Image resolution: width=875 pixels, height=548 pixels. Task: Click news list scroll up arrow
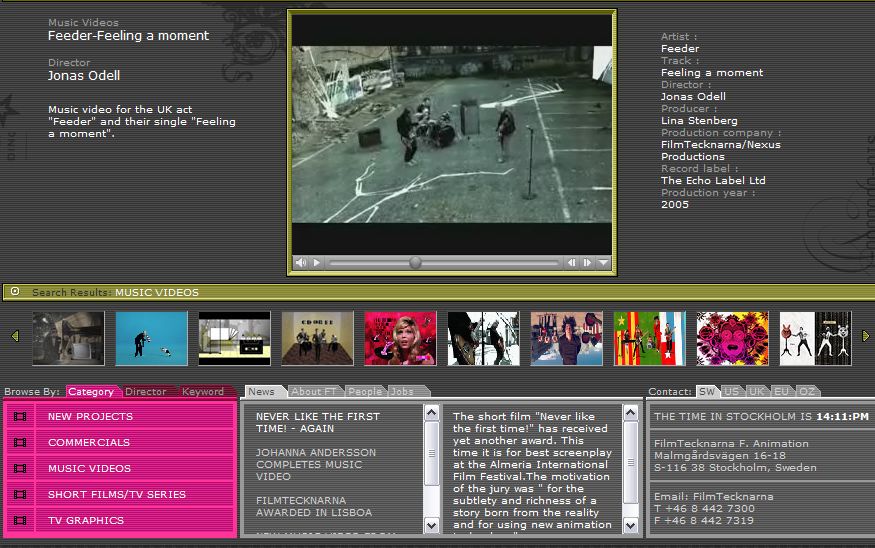click(431, 413)
